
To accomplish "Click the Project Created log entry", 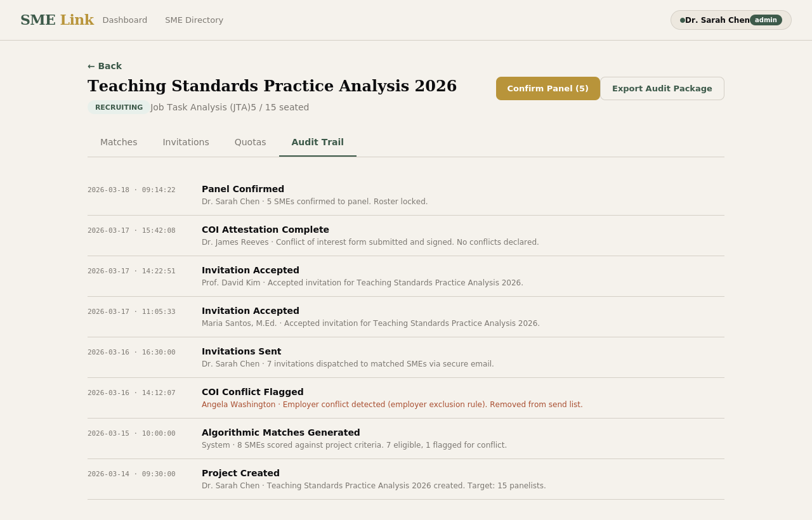I will click(240, 473).
